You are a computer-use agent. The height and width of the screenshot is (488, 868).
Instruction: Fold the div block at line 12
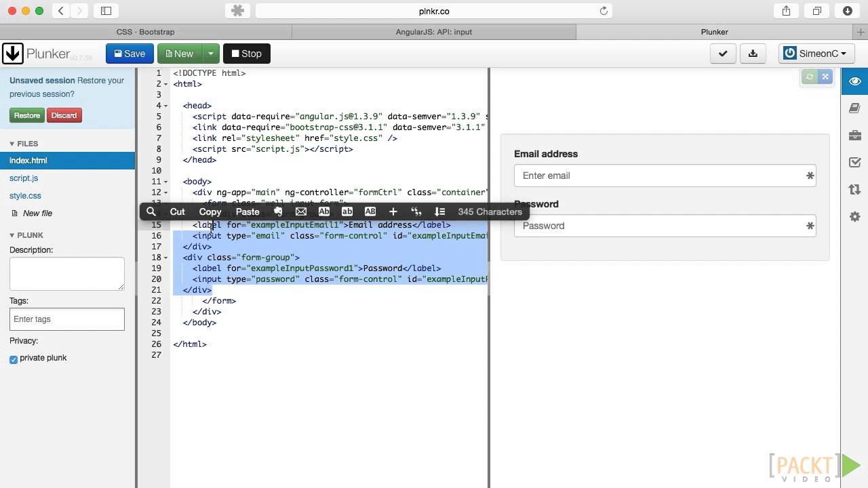coord(165,192)
